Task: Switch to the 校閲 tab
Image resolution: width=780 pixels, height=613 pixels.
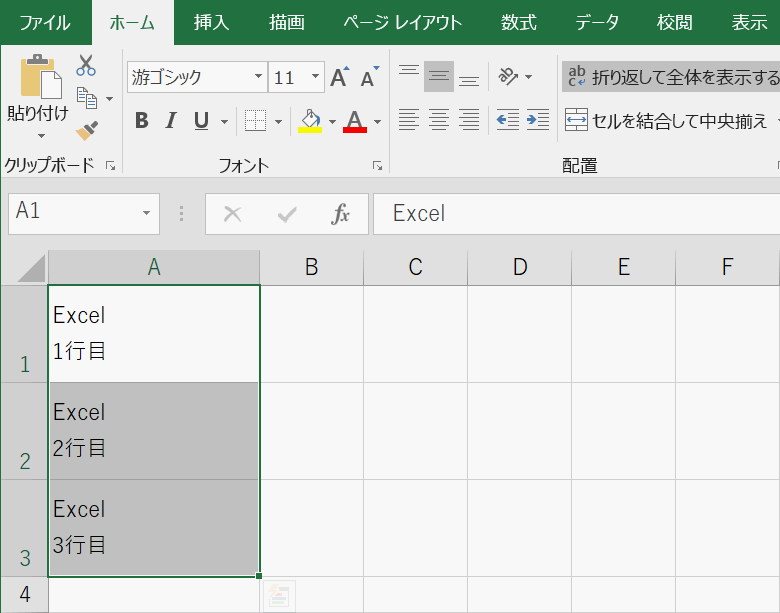Action: [x=675, y=22]
